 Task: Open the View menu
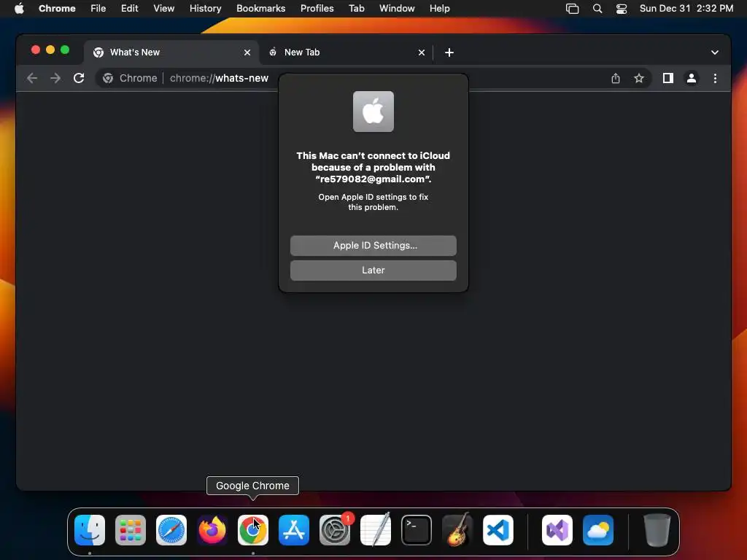pos(164,9)
